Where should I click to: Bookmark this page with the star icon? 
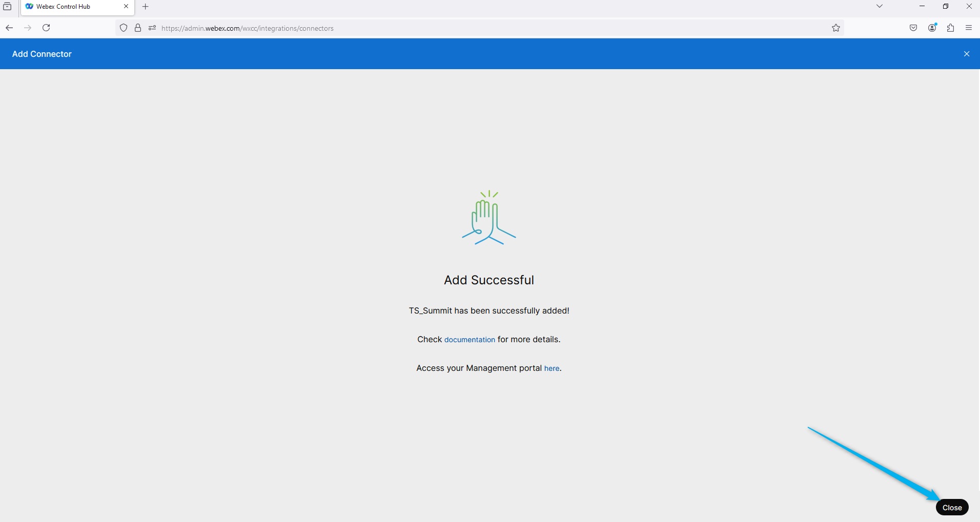click(x=836, y=28)
